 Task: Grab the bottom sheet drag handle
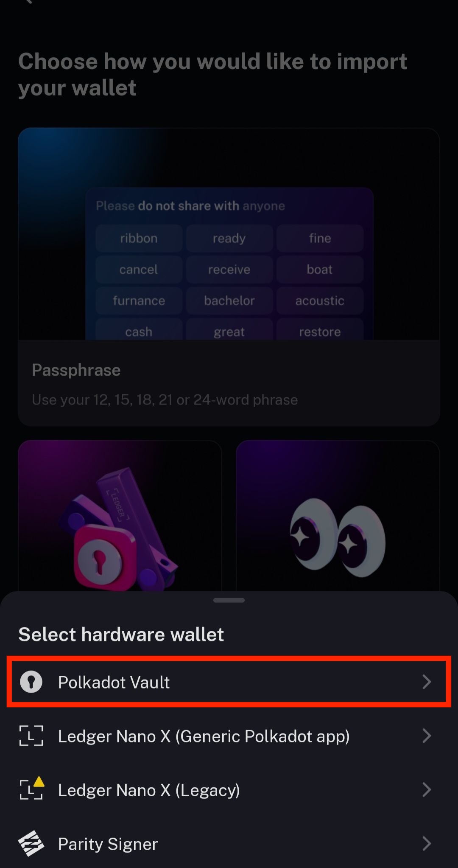[x=229, y=600]
